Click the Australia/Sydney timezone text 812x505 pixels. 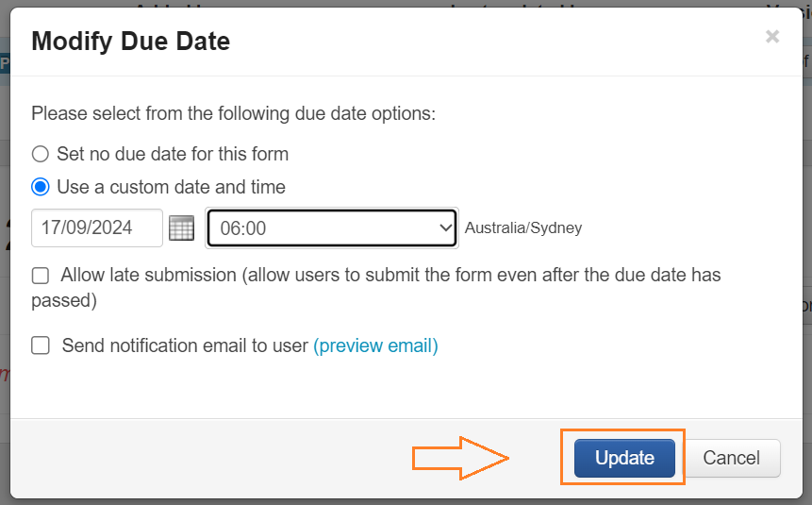523,228
